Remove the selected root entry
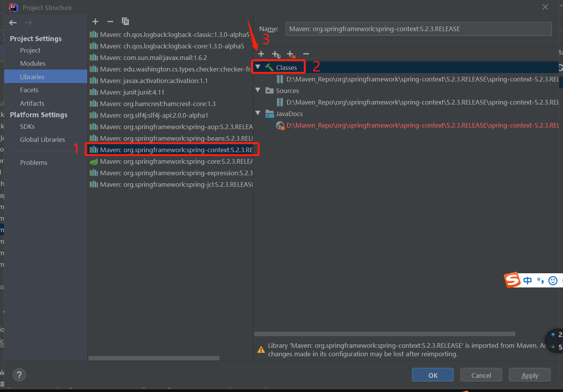This screenshot has width=563, height=392. click(306, 54)
